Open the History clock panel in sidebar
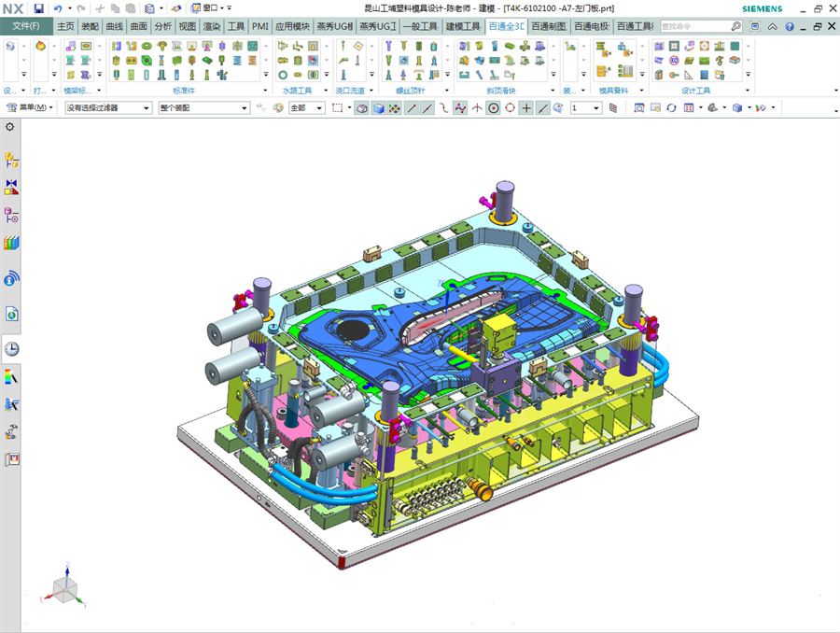The height and width of the screenshot is (633, 840). point(11,349)
